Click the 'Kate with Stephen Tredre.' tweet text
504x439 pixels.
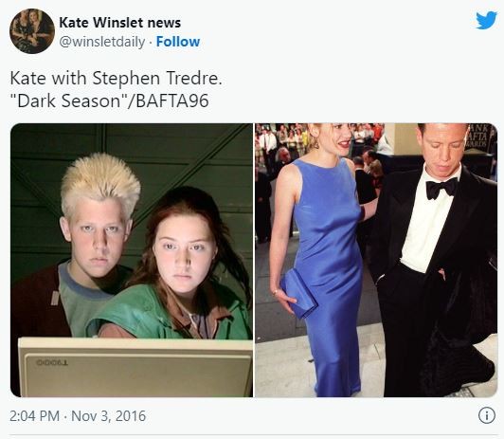[116, 78]
